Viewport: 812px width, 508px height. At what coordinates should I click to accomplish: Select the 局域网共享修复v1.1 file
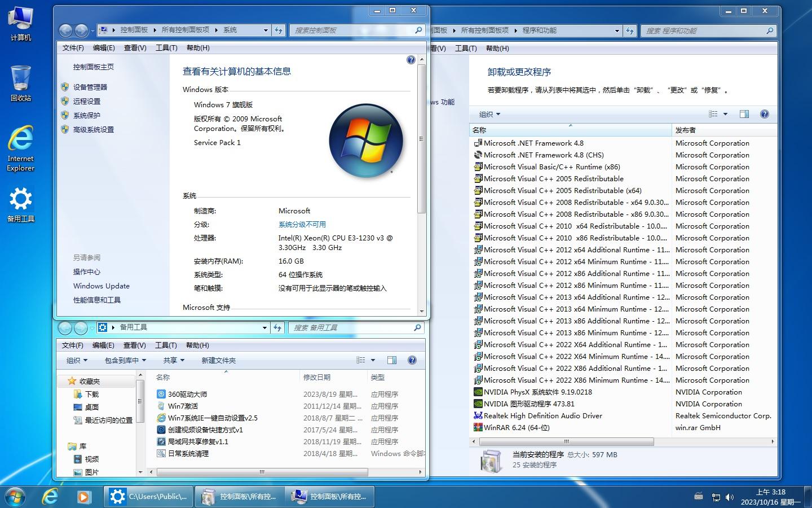point(198,441)
